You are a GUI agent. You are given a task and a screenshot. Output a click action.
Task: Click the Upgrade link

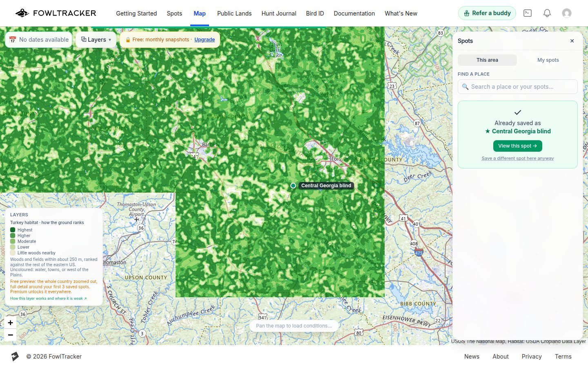[x=205, y=40]
